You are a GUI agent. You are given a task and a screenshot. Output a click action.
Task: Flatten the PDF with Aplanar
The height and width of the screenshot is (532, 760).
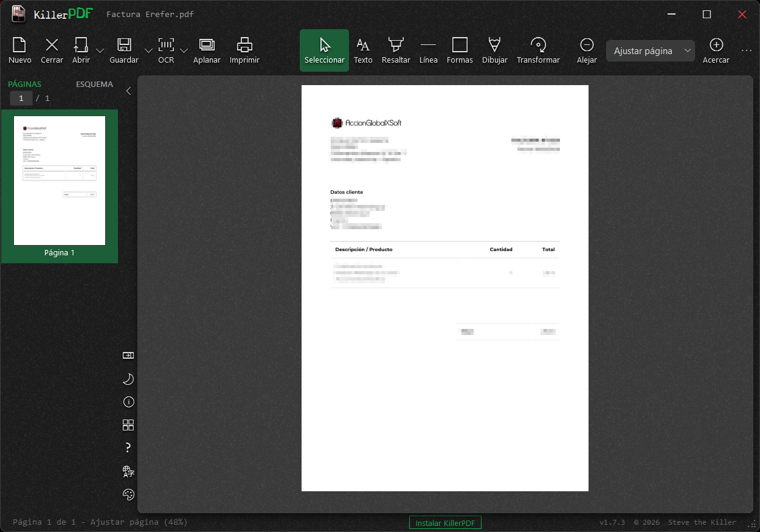pos(207,50)
